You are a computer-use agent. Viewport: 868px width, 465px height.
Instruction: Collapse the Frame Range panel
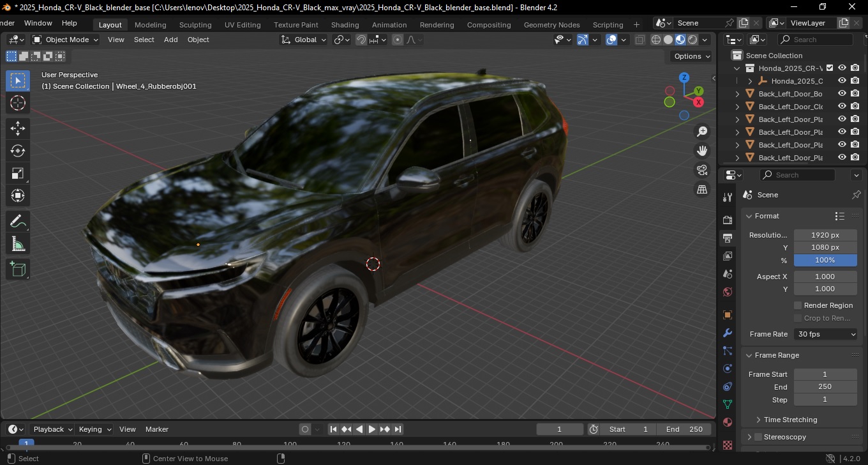coord(750,355)
